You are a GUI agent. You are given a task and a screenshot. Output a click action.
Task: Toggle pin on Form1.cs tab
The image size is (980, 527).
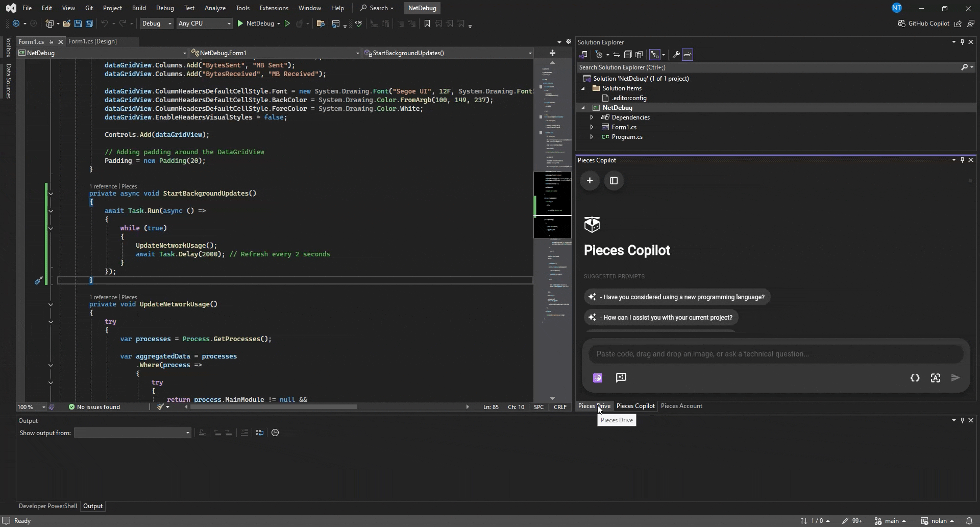51,42
